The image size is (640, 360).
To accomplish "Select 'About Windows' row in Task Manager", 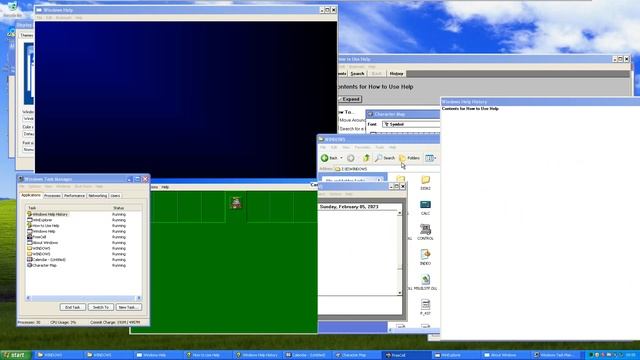I will pos(84,243).
